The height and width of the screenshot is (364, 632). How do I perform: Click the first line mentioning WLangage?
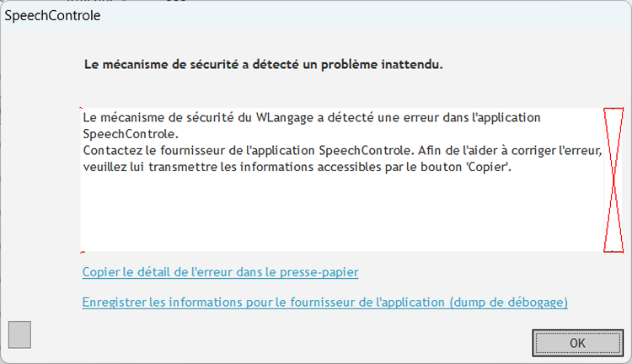(x=312, y=117)
